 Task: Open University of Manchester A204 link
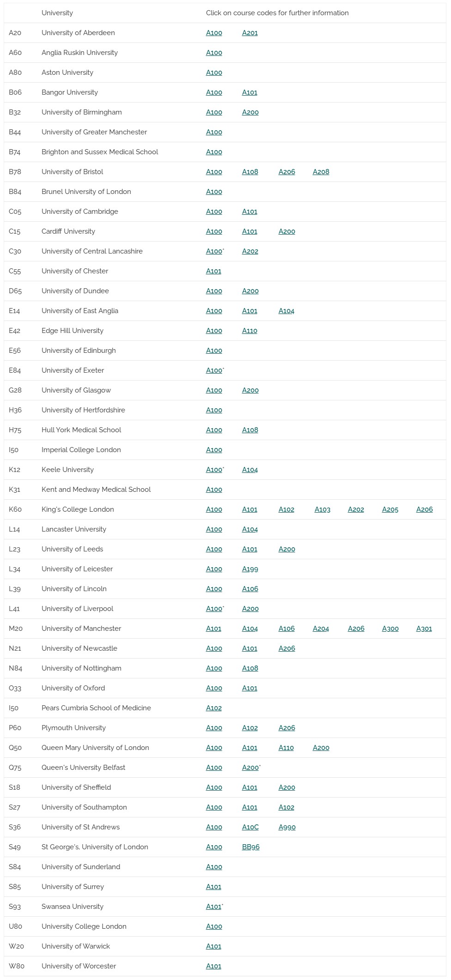tap(321, 629)
